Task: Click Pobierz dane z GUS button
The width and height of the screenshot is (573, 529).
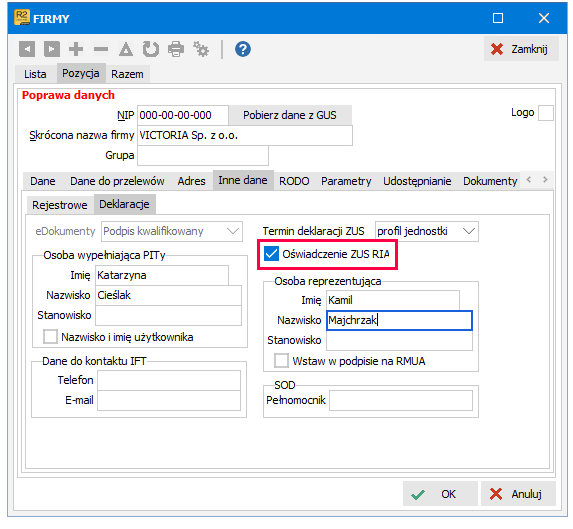Action: 290,115
